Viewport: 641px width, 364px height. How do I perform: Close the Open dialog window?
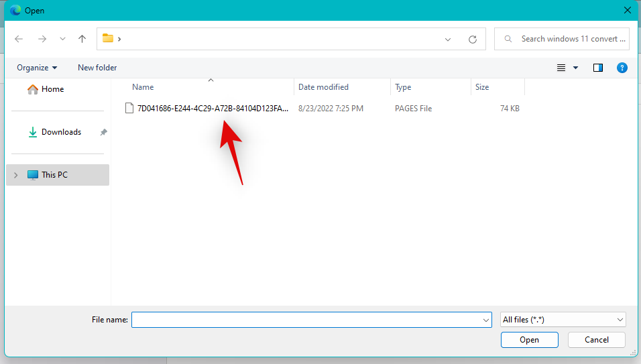tap(628, 10)
